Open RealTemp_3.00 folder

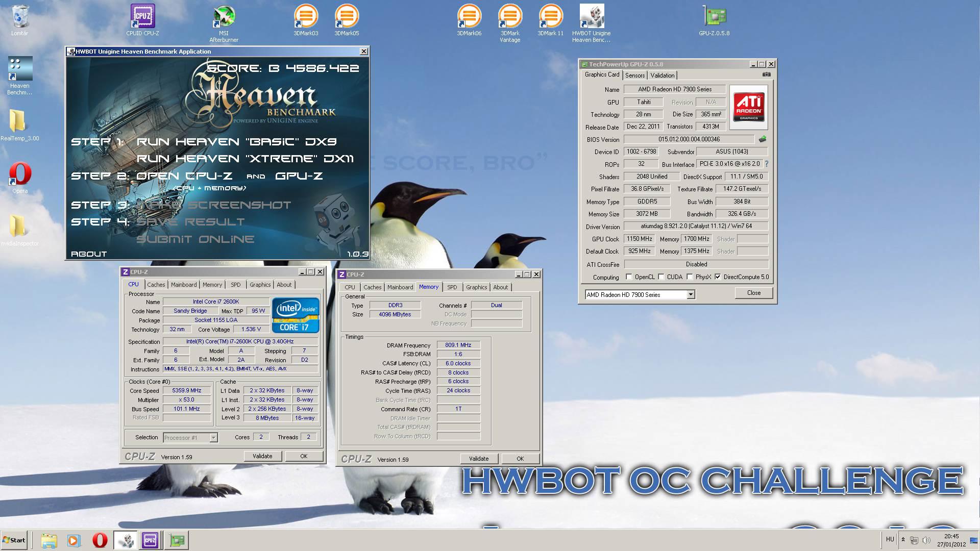pos(20,125)
